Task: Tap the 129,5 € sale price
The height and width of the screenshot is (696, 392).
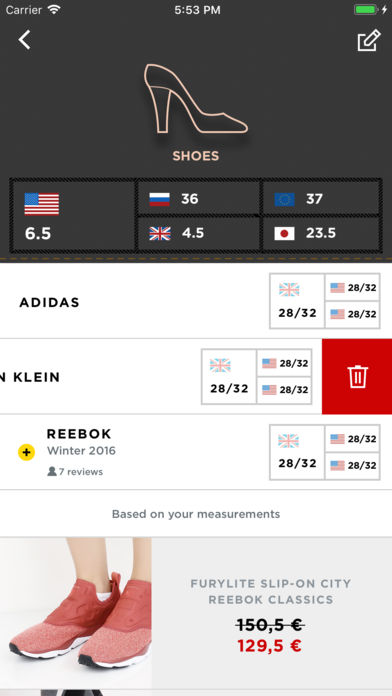Action: (x=269, y=645)
